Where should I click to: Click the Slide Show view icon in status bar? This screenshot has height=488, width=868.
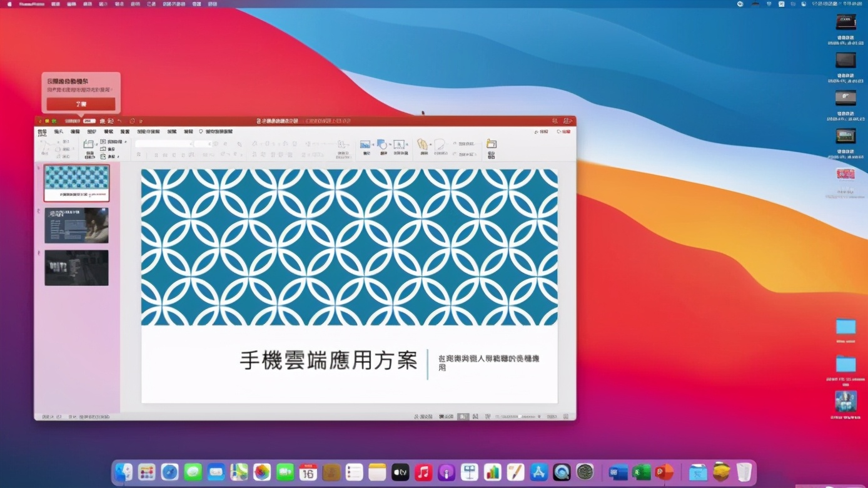click(x=488, y=415)
